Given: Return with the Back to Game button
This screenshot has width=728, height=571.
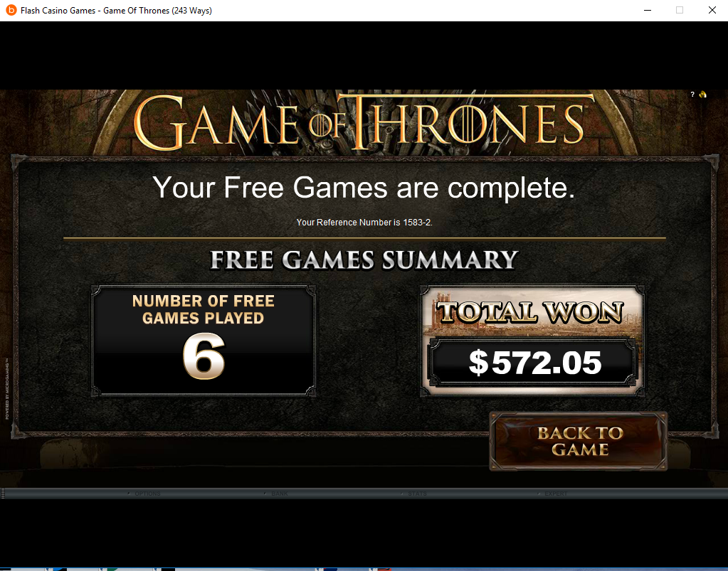Looking at the screenshot, I should (579, 441).
